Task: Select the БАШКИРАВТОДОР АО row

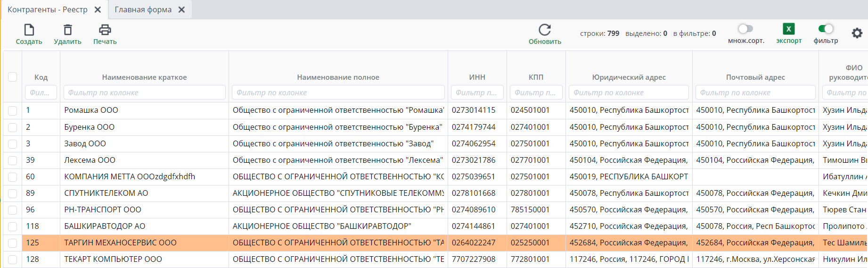Action: point(105,226)
